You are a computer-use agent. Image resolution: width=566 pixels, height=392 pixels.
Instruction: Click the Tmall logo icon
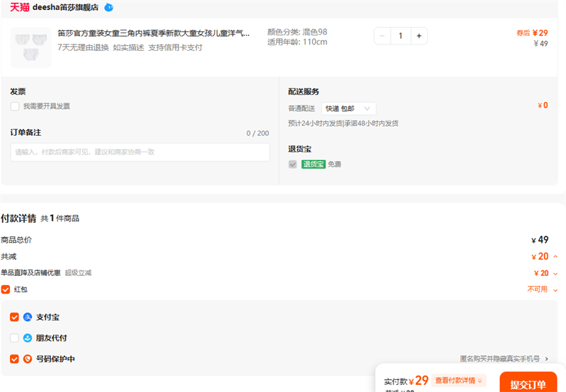click(19, 7)
